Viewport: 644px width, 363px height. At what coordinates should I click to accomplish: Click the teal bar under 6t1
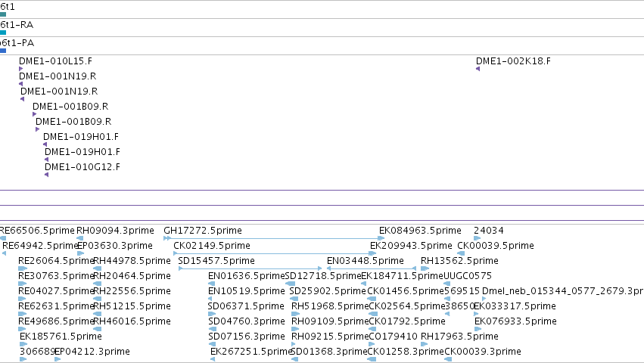pos(3,14)
